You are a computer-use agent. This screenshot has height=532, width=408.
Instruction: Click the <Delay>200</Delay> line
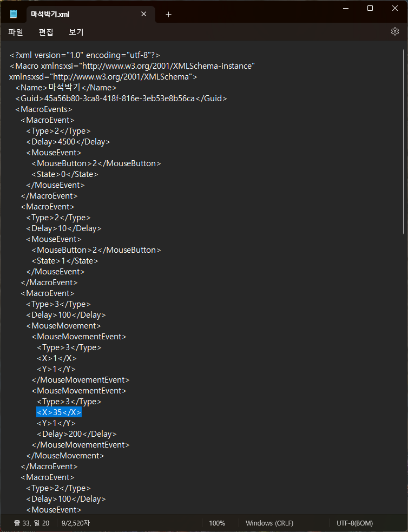pyautogui.click(x=77, y=434)
